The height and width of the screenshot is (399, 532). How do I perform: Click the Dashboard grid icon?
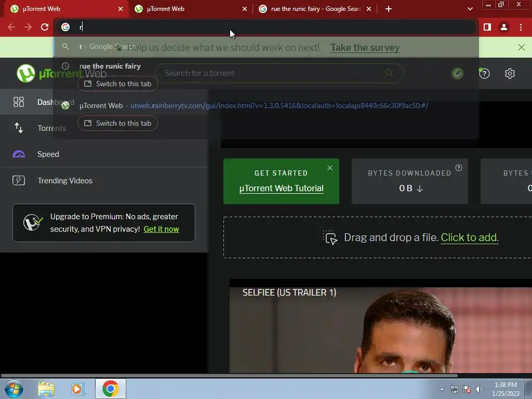(x=19, y=102)
